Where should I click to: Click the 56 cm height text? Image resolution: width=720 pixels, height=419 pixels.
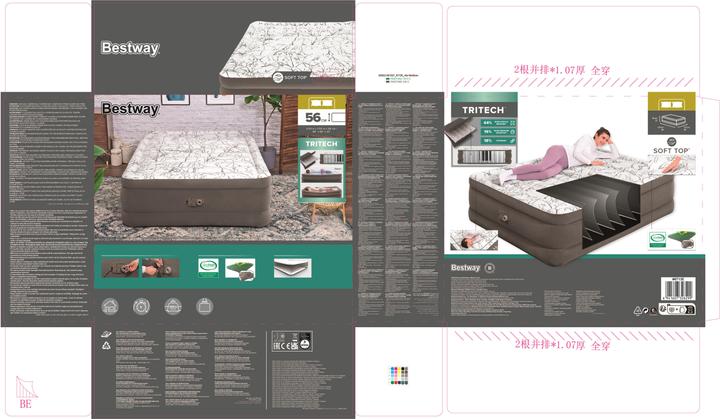[315, 118]
